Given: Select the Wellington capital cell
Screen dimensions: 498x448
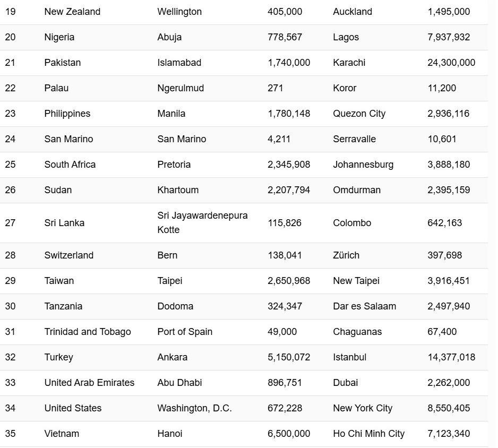Looking at the screenshot, I should coord(180,12).
